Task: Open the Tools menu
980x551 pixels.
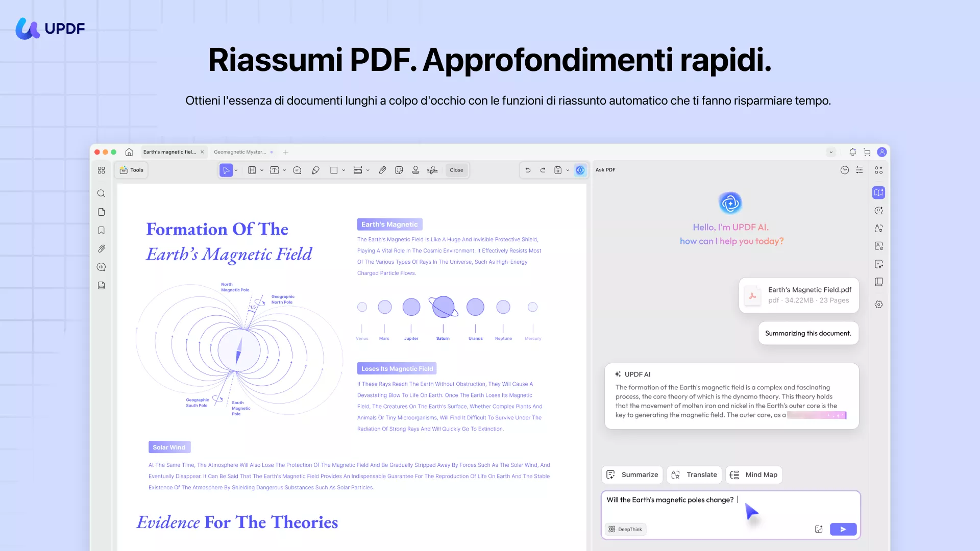Action: [132, 170]
